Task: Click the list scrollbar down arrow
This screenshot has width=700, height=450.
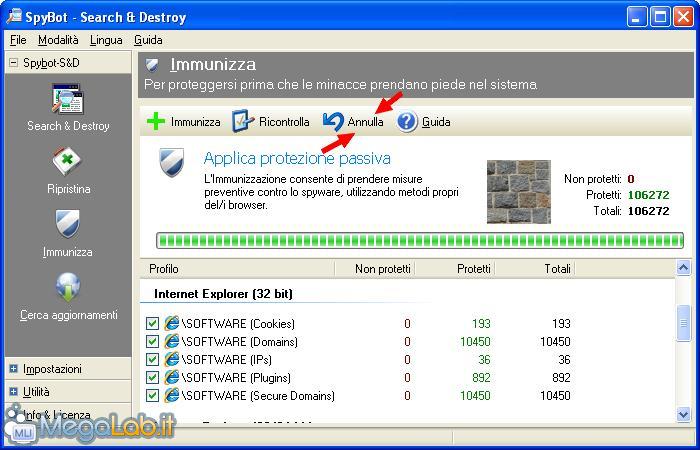Action: coord(683,415)
